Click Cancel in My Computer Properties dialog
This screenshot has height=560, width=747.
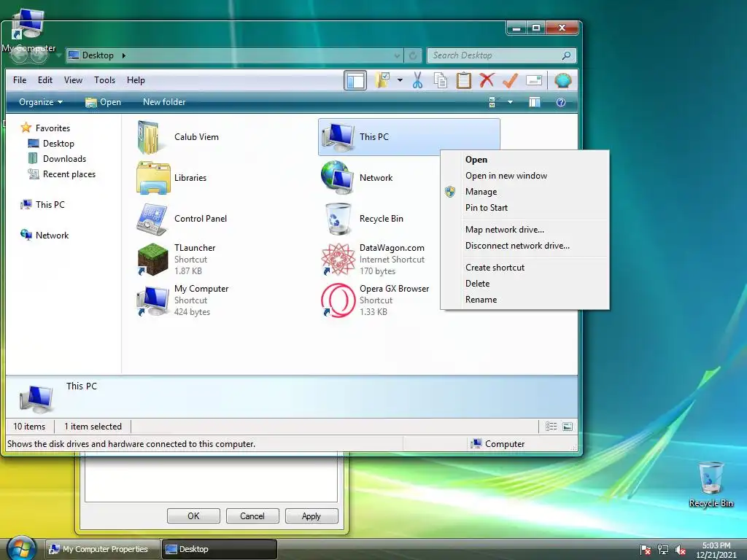[252, 516]
